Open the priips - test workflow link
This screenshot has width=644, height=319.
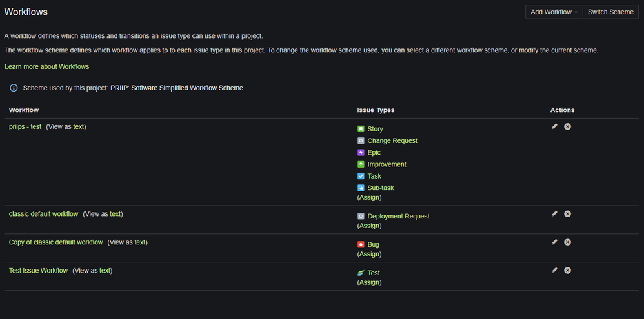[25, 127]
